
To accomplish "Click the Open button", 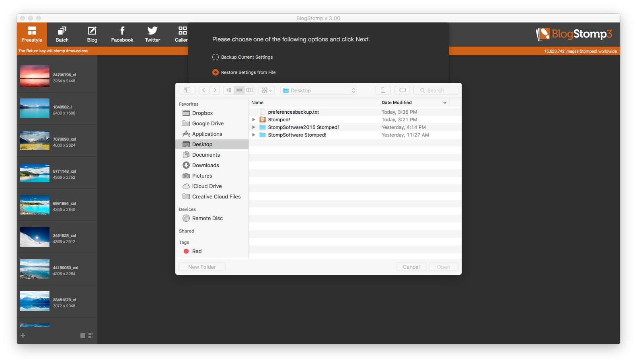I will point(444,267).
